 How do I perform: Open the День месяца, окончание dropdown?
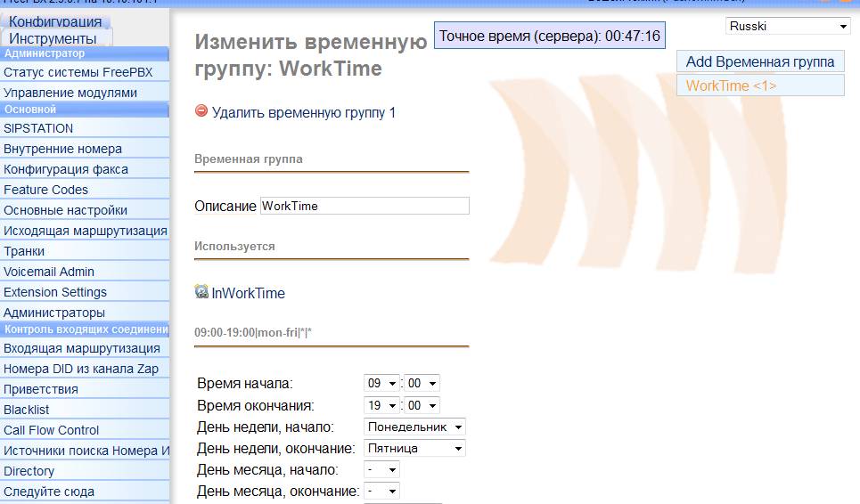(x=381, y=491)
